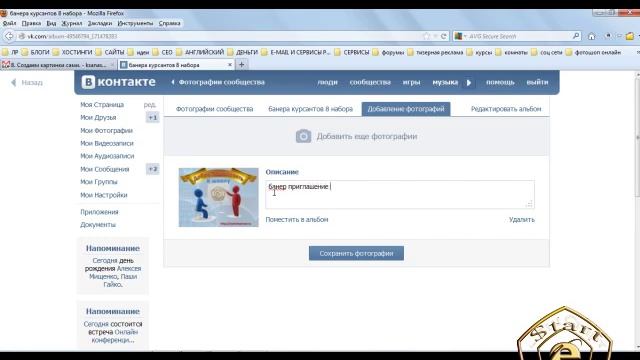Click Назад link at left
Viewport: 640px width, 360px height.
pyautogui.click(x=27, y=82)
